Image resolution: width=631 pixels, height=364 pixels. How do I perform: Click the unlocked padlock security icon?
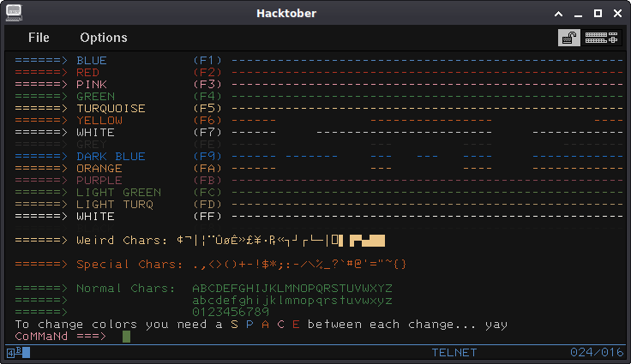569,38
